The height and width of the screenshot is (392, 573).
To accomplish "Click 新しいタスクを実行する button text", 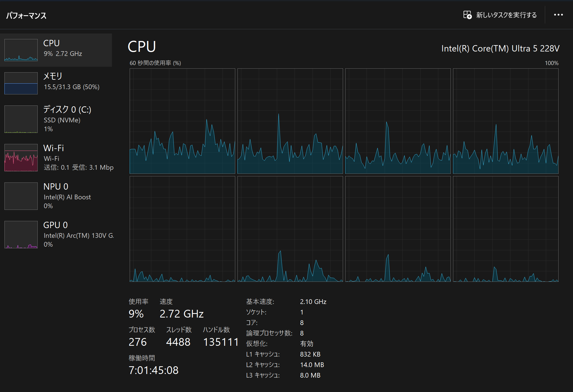I will point(506,15).
